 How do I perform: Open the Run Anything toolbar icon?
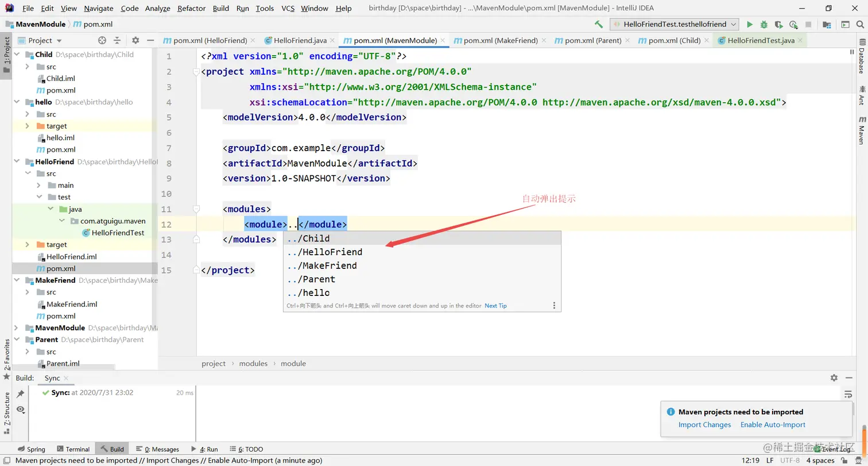click(845, 25)
